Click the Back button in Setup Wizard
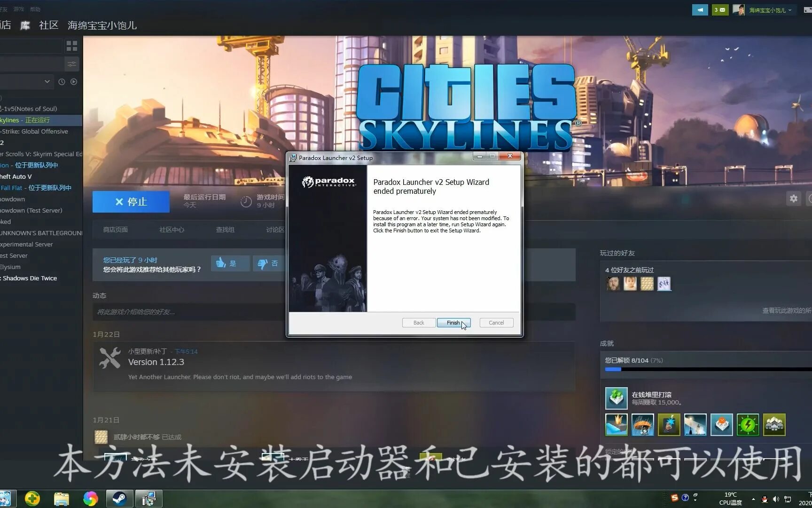 (419, 323)
